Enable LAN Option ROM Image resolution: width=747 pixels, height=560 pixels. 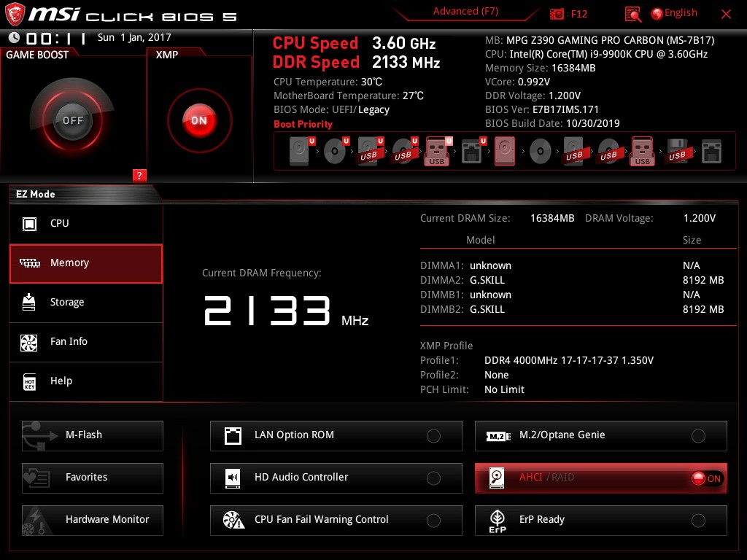[336, 436]
